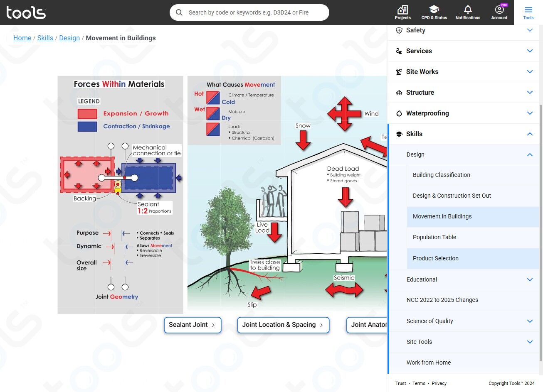Click the Hot/Cold climate legend swatch
543x392 pixels.
click(213, 98)
